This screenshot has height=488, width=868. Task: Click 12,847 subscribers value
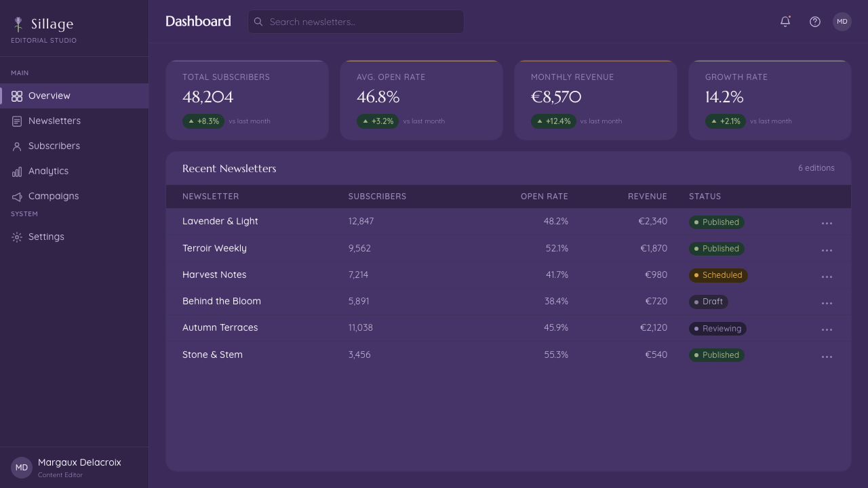pyautogui.click(x=361, y=222)
